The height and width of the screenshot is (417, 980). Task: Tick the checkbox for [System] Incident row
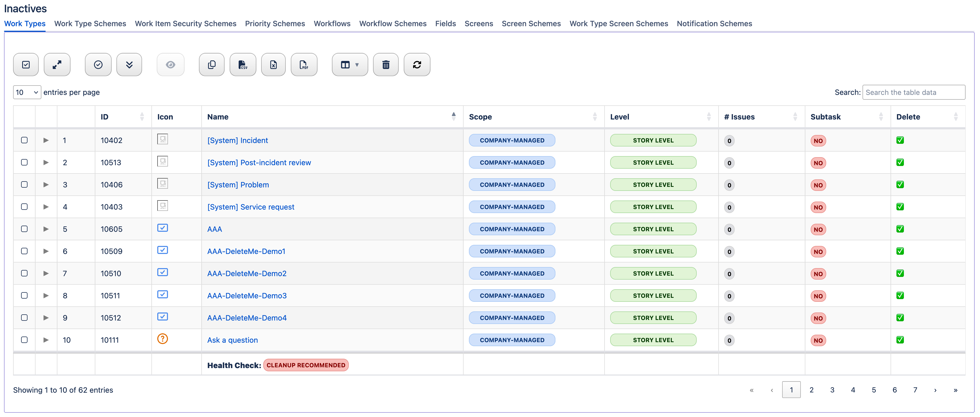pos(24,140)
